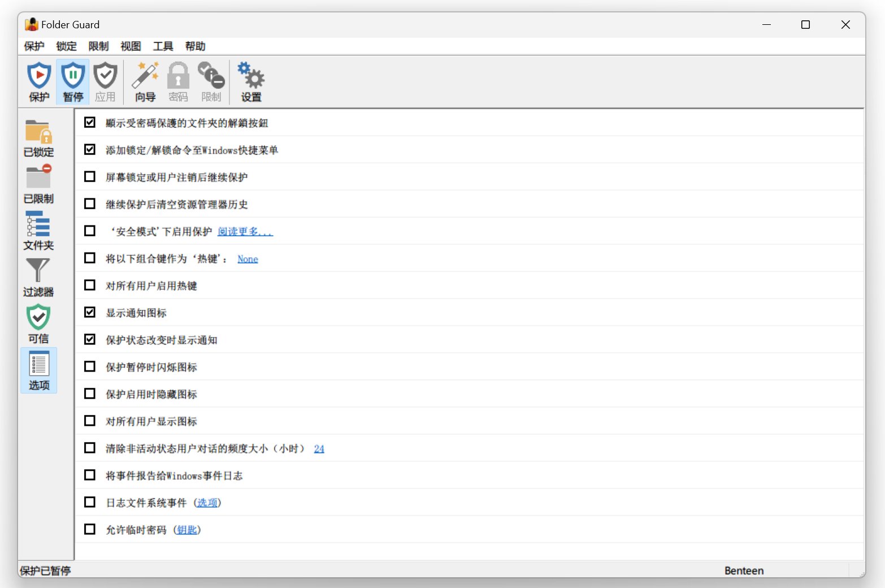Enable 将以下组合键作为'热键' checkbox
Viewport: 885px width, 588px height.
[x=90, y=258]
